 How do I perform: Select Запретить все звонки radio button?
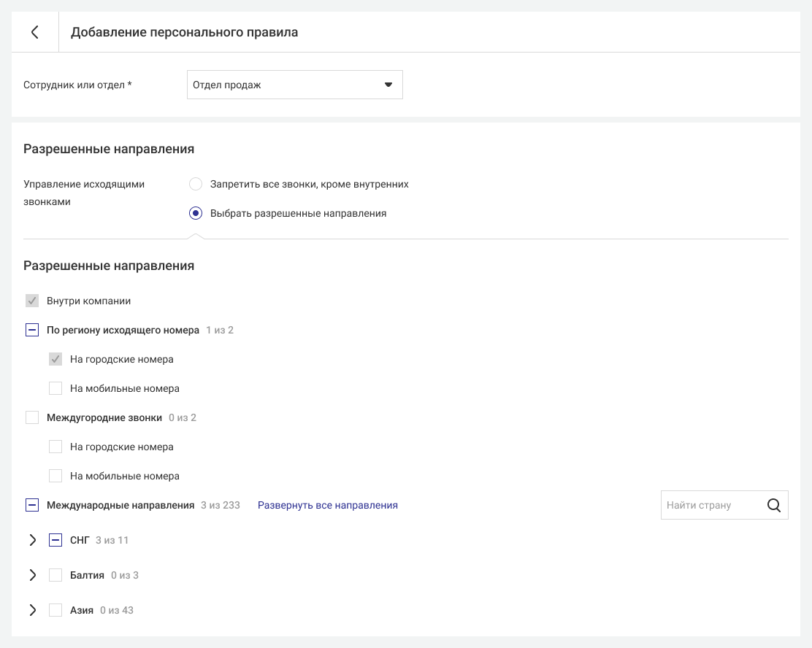pyautogui.click(x=196, y=184)
